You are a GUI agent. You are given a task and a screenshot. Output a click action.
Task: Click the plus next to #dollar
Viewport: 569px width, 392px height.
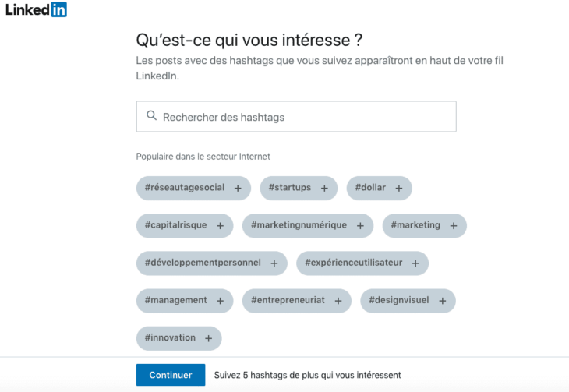click(x=398, y=188)
